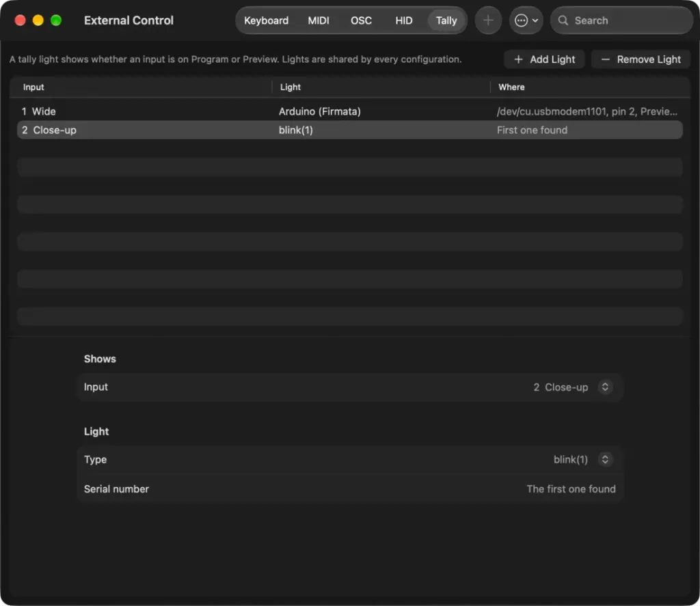Select the 2 Close-up tally row
Screen dimensions: 700x606
click(349, 130)
